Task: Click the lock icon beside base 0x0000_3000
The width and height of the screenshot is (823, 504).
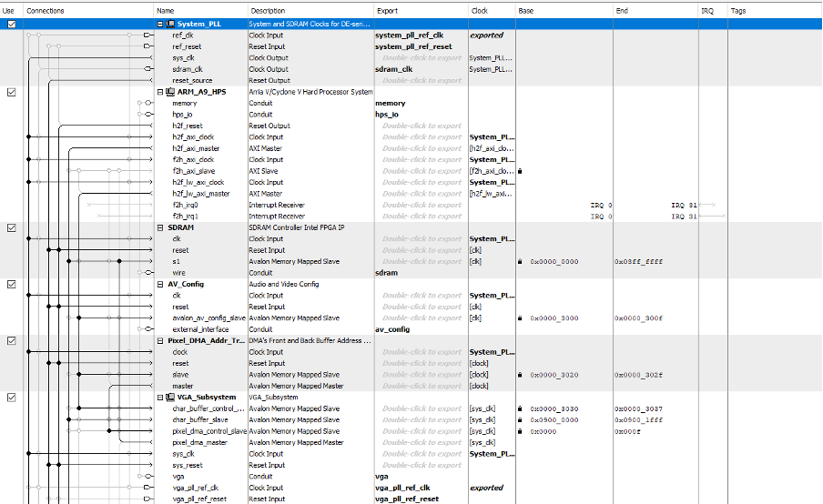Action: pyautogui.click(x=520, y=318)
